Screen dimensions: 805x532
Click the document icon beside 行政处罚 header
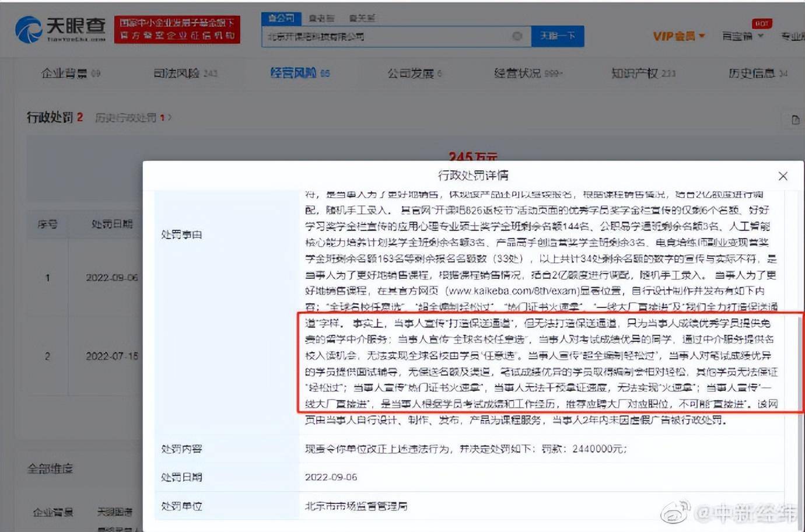(795, 120)
